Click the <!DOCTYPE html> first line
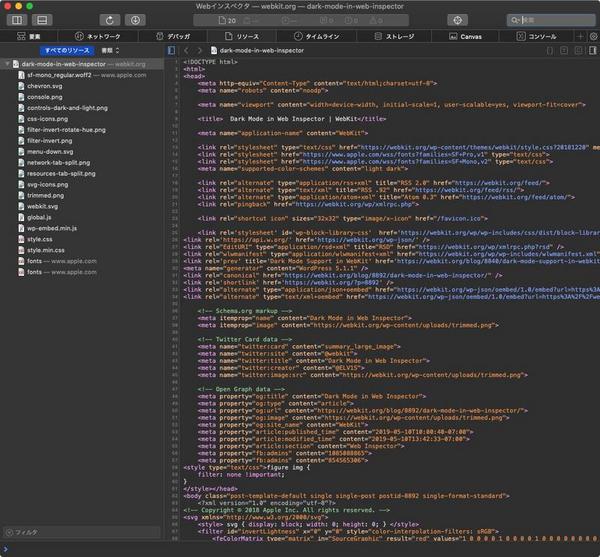The image size is (600, 557). coord(210,62)
